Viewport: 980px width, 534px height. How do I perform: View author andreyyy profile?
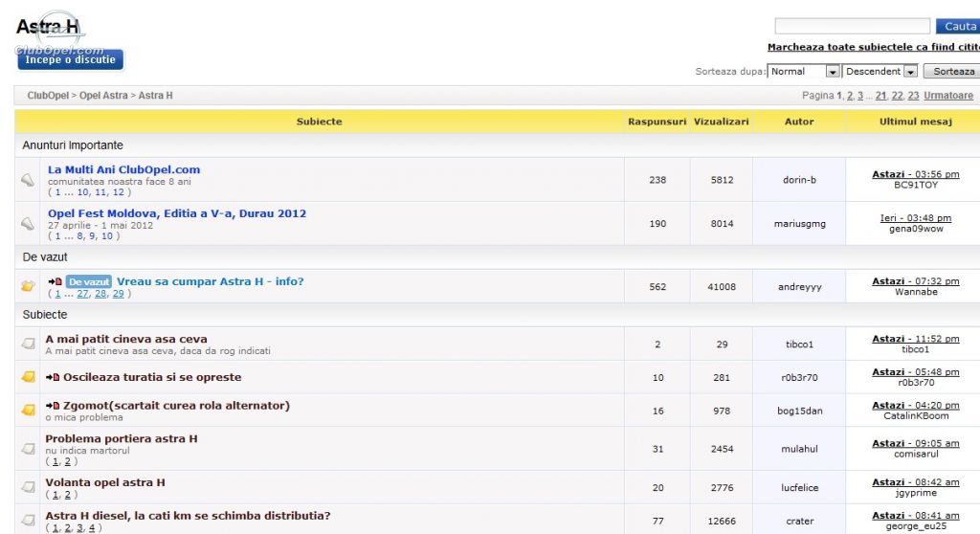799,287
